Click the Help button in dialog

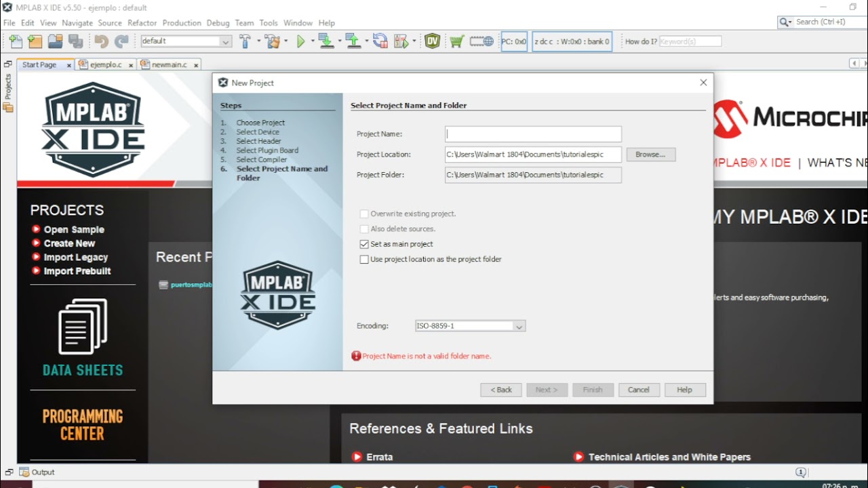point(684,390)
